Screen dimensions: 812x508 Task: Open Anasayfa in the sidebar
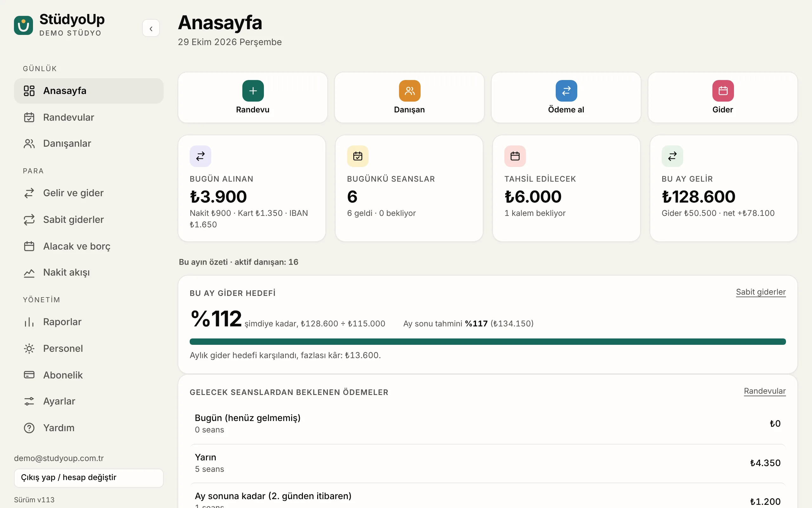click(88, 91)
